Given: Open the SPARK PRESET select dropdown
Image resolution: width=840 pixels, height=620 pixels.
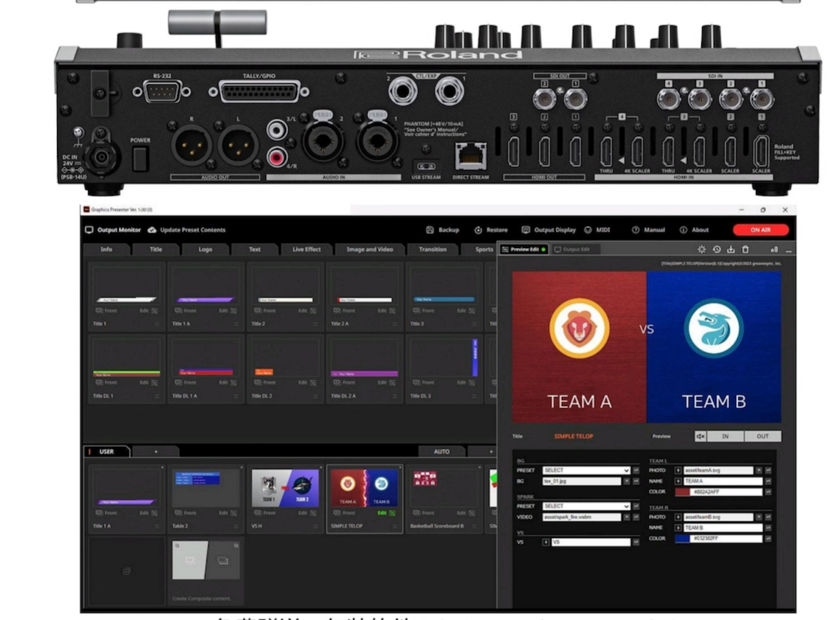Looking at the screenshot, I should (586, 506).
